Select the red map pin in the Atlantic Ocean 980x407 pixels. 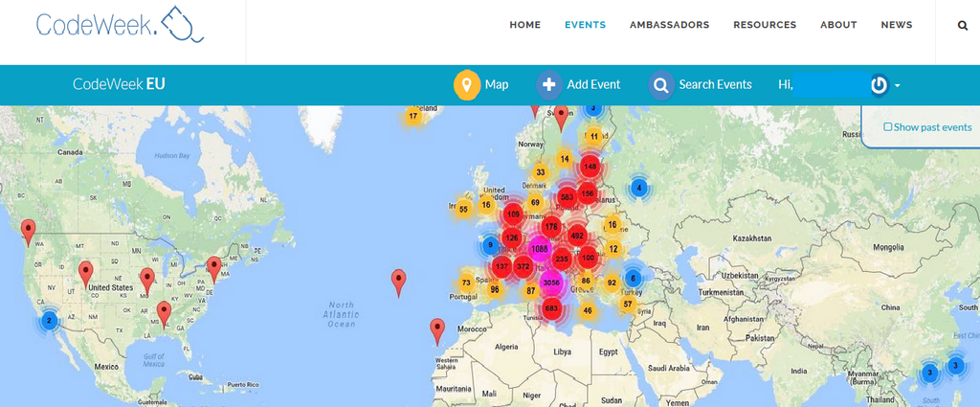coord(399,282)
